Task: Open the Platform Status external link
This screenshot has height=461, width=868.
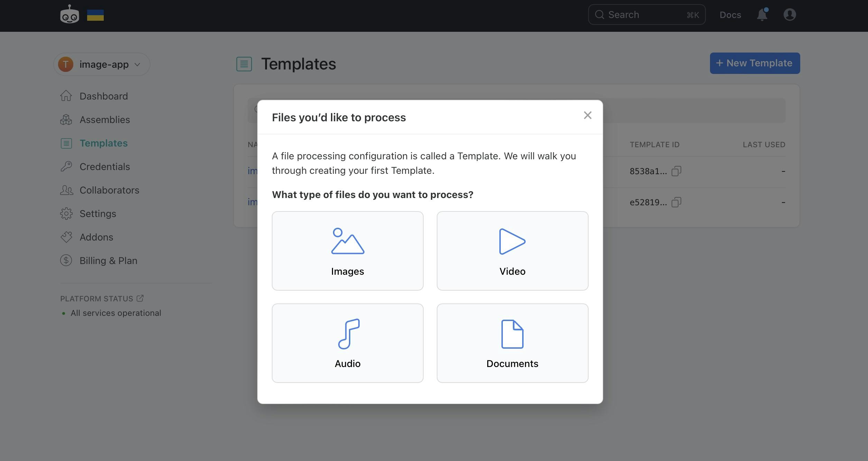Action: 140,298
